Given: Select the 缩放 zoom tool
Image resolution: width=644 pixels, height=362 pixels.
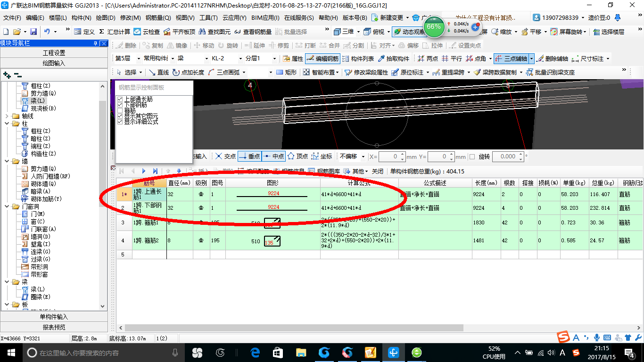Looking at the screenshot, I should click(502, 32).
